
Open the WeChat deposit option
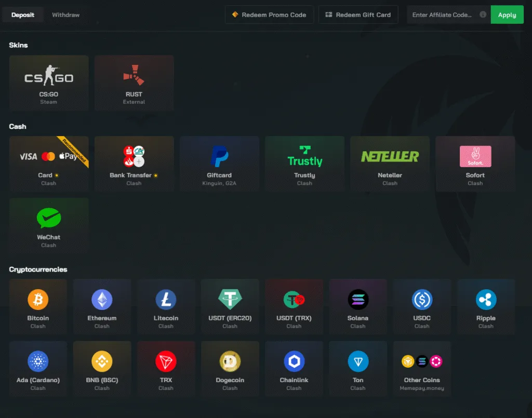pos(49,226)
